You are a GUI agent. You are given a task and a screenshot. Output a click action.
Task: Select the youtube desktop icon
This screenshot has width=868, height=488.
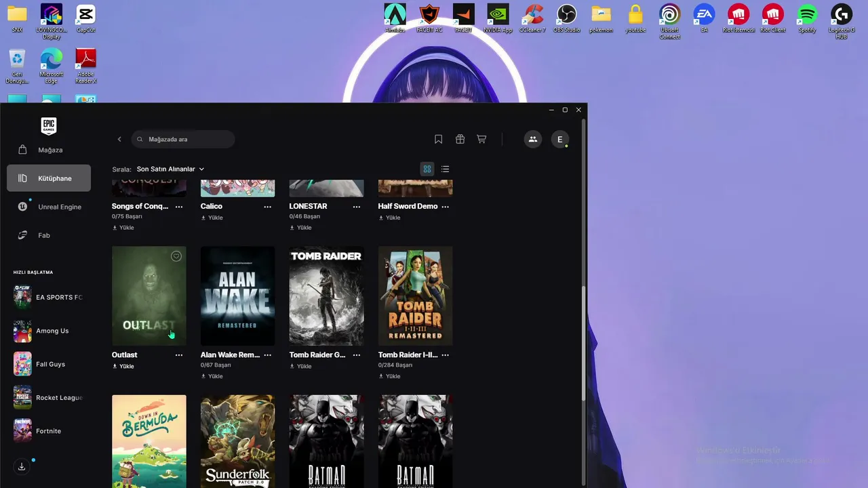[635, 18]
